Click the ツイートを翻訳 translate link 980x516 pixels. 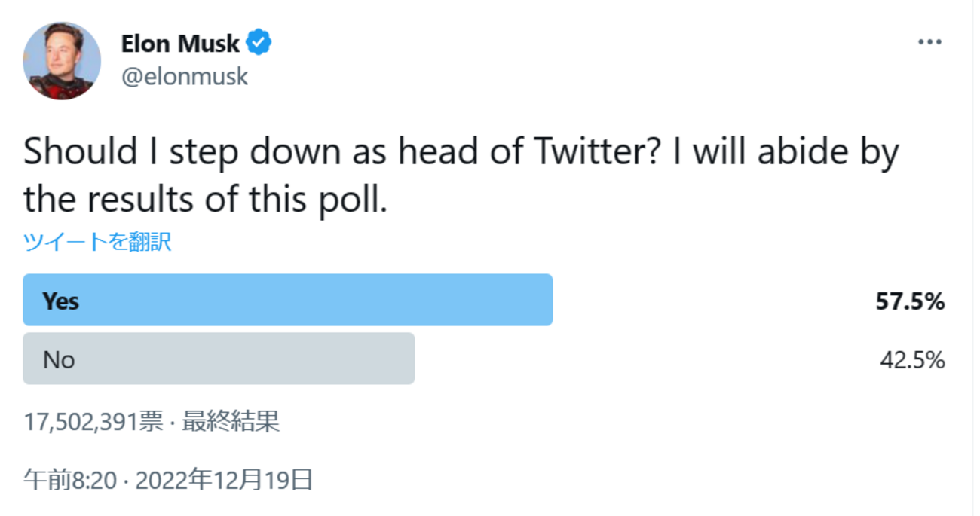(97, 242)
